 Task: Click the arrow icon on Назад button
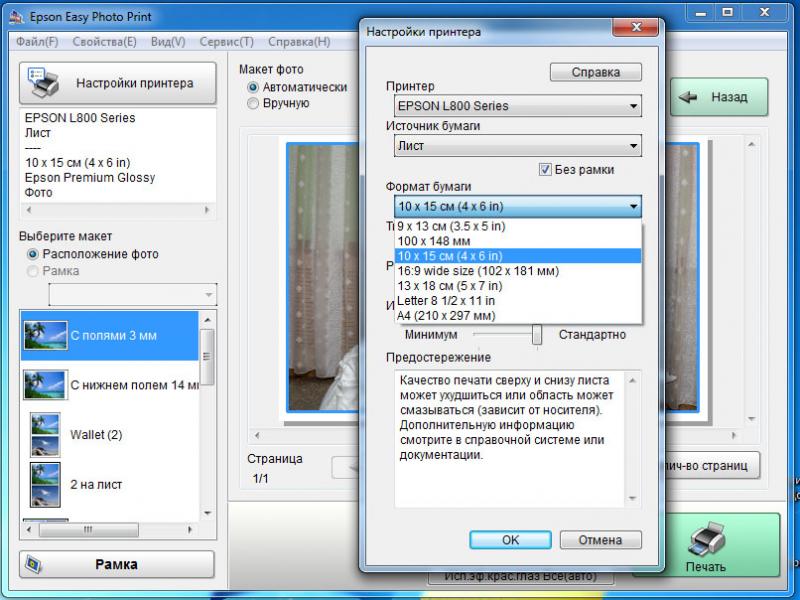(x=688, y=97)
